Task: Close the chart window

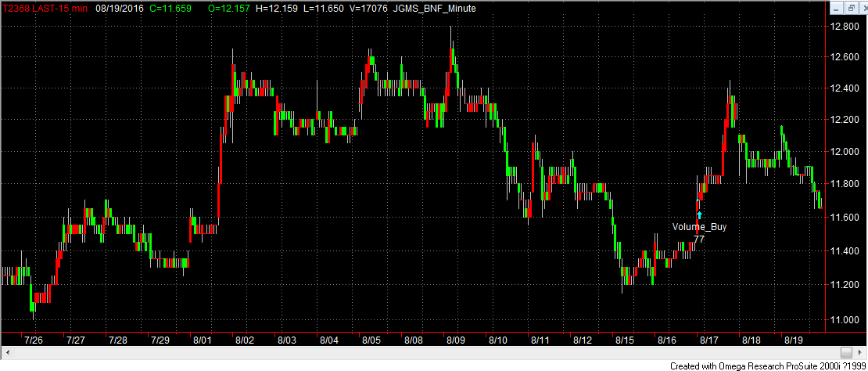Action: click(862, 9)
